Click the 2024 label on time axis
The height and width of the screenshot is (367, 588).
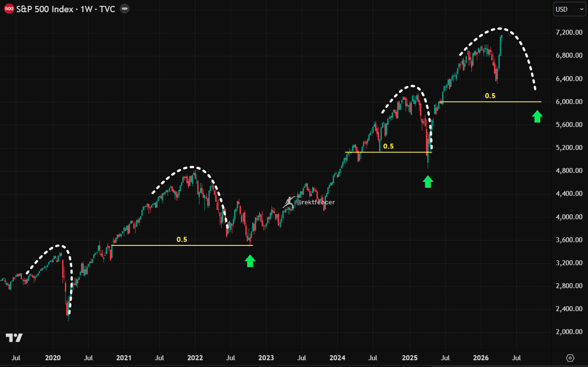point(338,358)
